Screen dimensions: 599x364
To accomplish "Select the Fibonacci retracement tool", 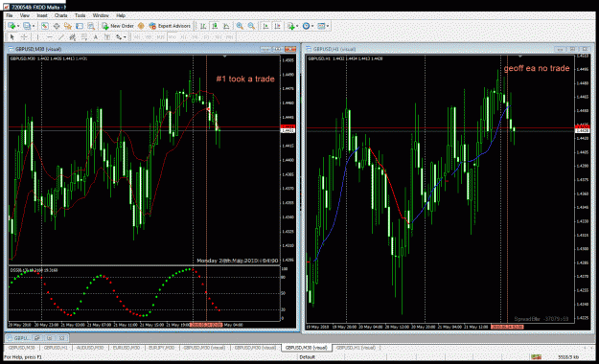I will tap(83, 37).
